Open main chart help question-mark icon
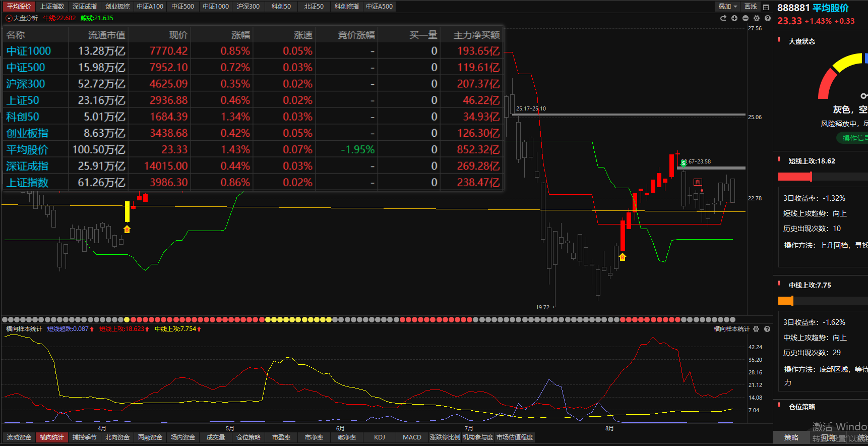This screenshot has width=868, height=446. 768,18
